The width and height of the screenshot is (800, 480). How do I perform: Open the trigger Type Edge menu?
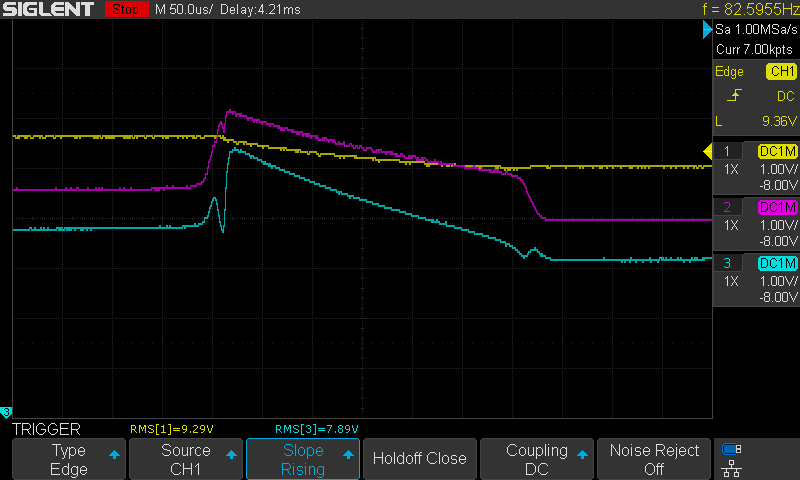coord(69,459)
